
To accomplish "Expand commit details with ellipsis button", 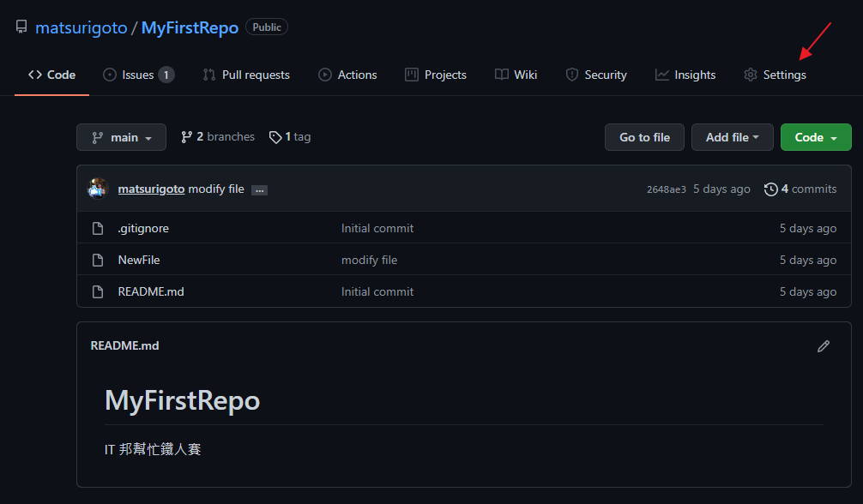I will [259, 189].
